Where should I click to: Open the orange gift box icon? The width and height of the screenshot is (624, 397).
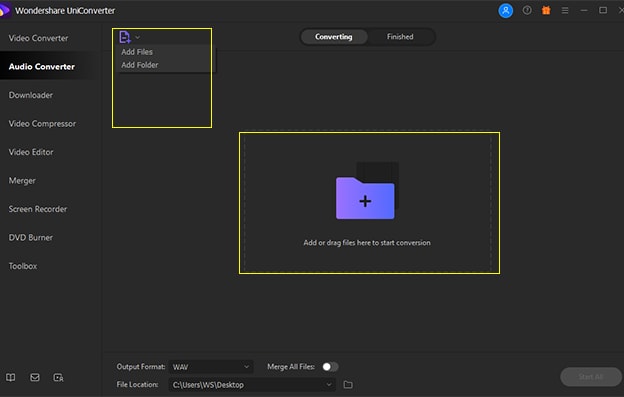(x=546, y=10)
